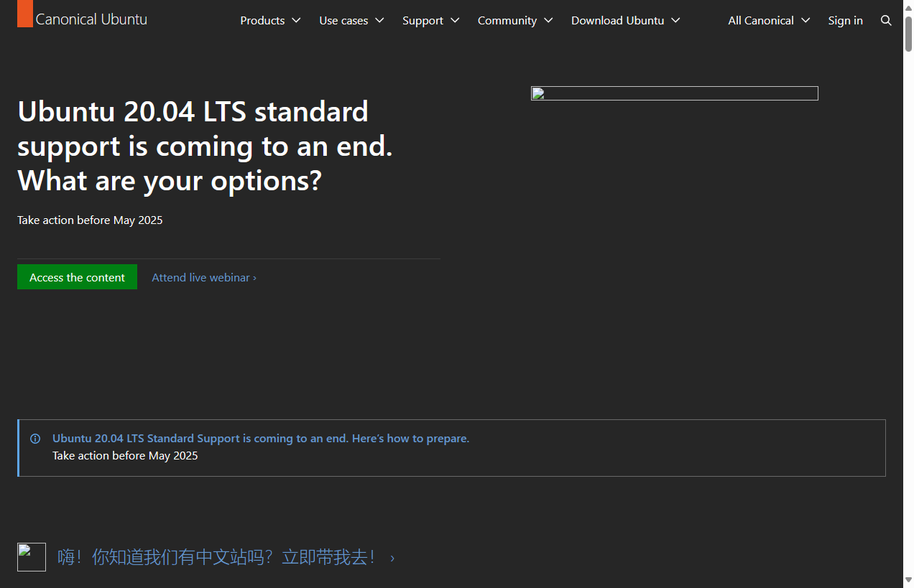This screenshot has width=914, height=588.
Task: Expand the Support dropdown menu
Action: [430, 21]
